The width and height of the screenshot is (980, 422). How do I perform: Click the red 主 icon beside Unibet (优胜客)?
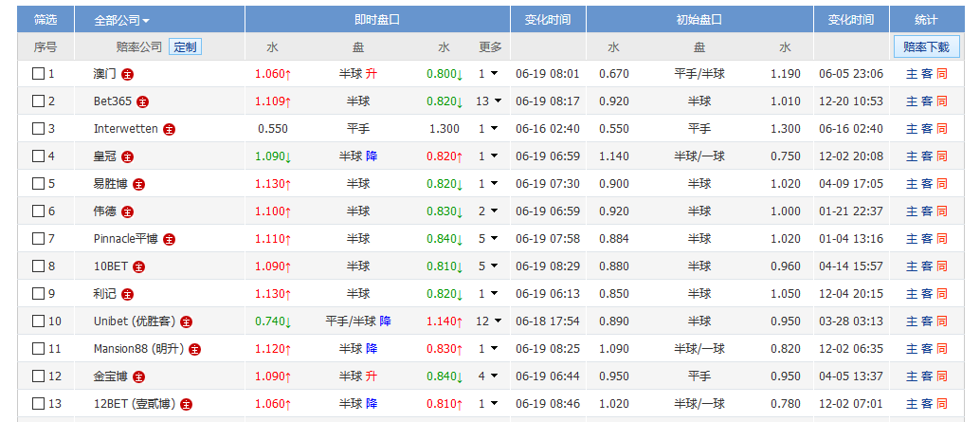coord(186,321)
